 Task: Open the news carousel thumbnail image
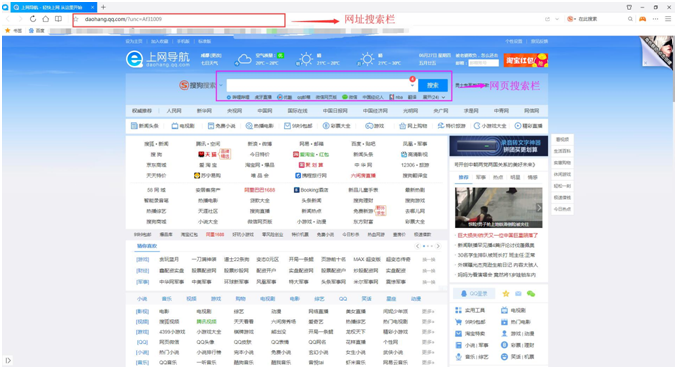(x=499, y=208)
